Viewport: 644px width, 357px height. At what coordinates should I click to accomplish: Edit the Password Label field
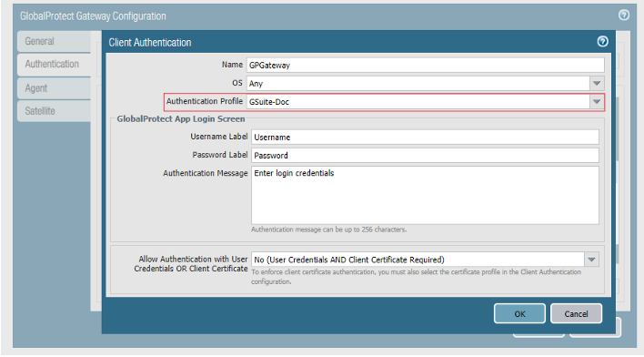(425, 155)
